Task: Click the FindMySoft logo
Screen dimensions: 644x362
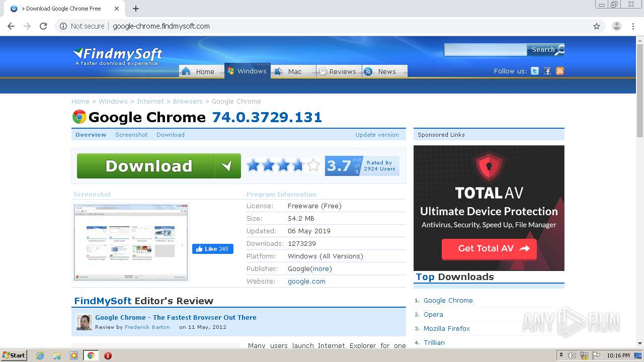Action: (x=118, y=56)
